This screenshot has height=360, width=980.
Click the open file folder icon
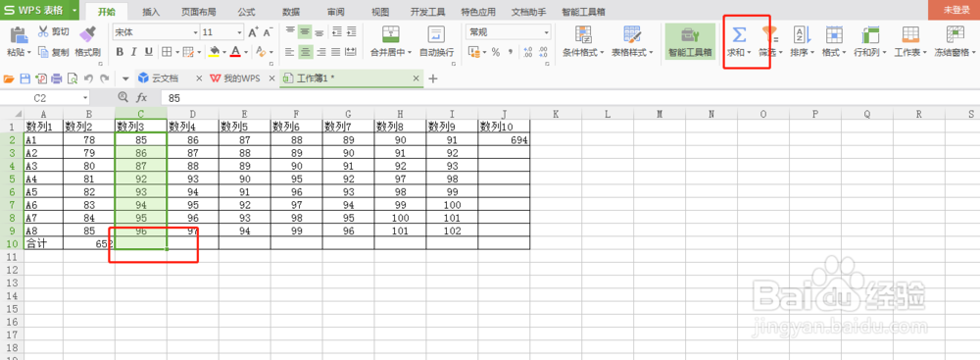pyautogui.click(x=10, y=78)
